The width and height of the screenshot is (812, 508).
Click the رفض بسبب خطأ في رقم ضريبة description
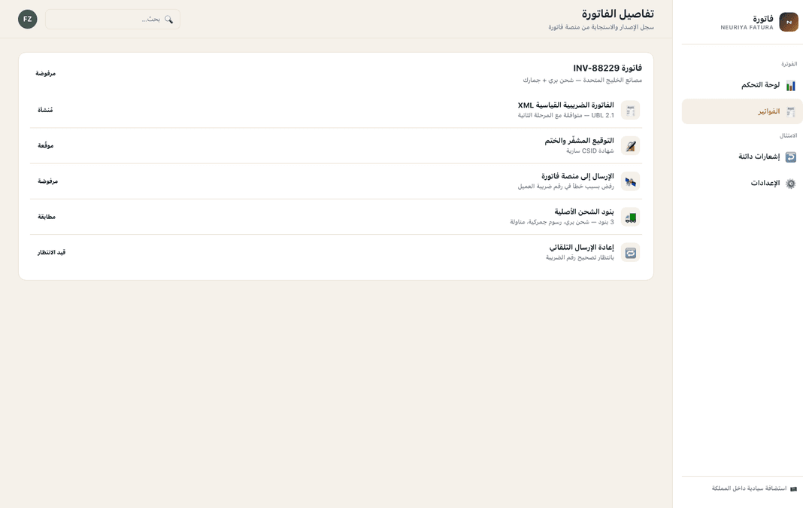(x=565, y=187)
